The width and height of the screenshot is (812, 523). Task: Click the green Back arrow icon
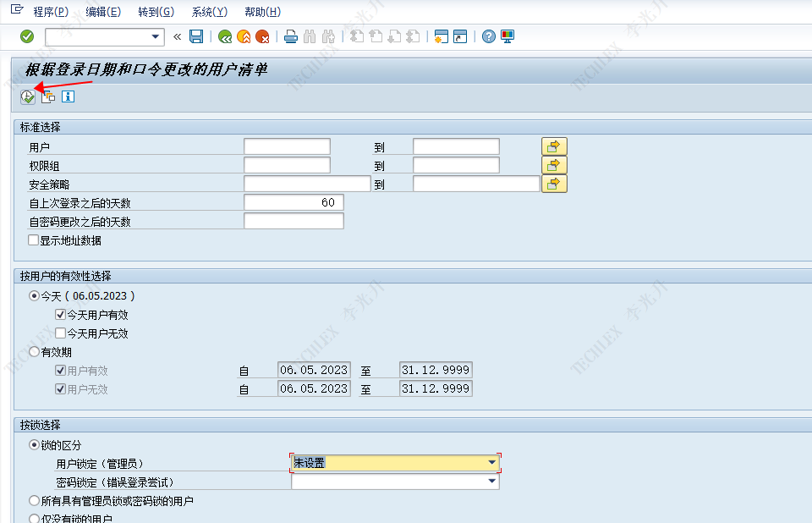[x=224, y=36]
